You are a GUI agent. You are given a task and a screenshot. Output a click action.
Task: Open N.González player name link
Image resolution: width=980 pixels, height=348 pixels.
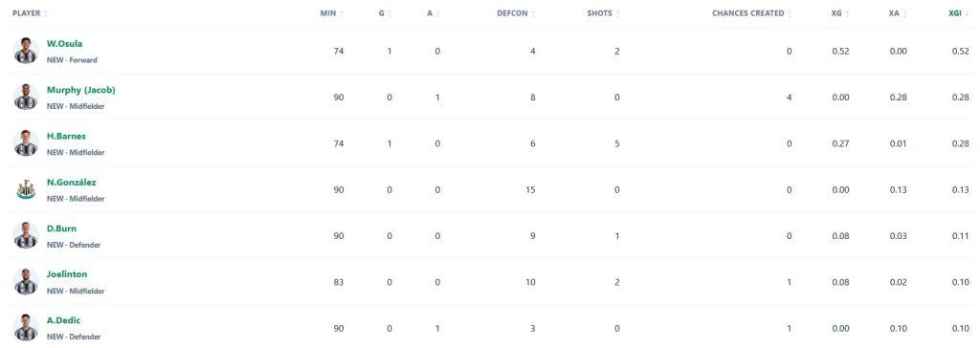71,183
